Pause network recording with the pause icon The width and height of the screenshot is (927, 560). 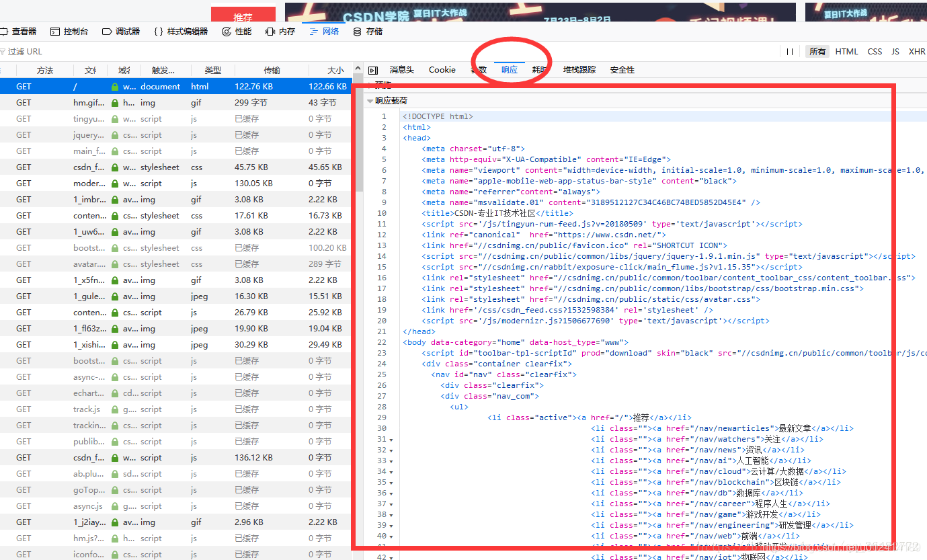pyautogui.click(x=790, y=52)
